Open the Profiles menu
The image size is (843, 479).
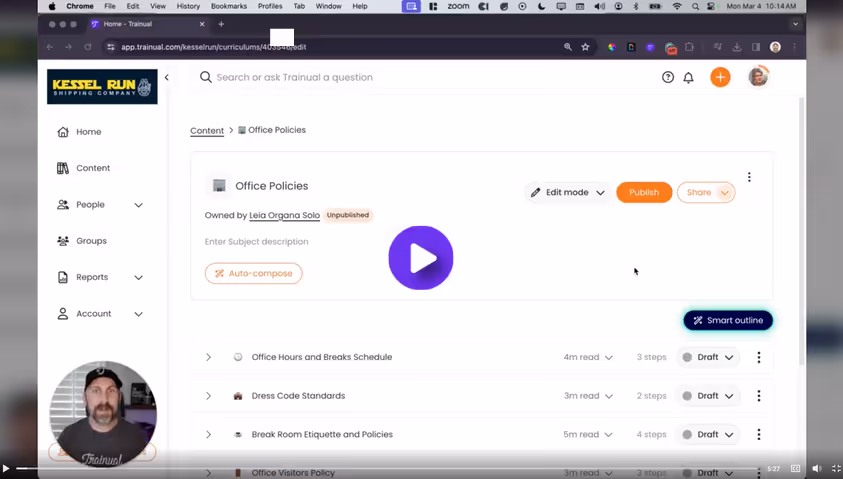(270, 6)
